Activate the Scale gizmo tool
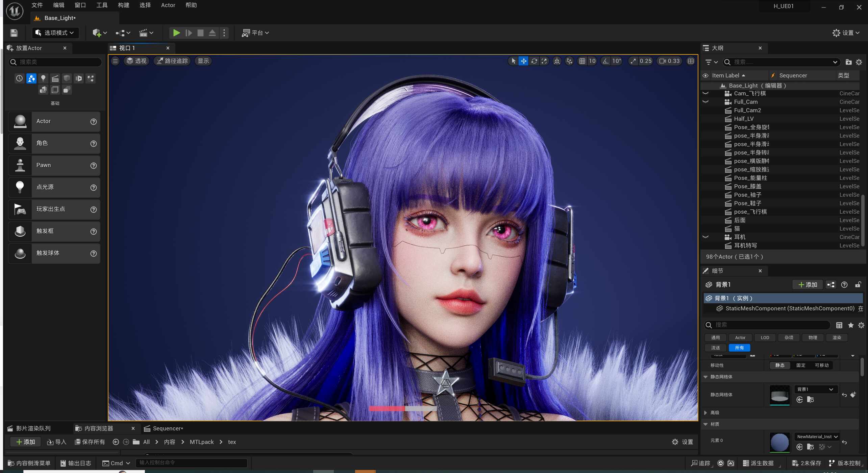868x473 pixels. 544,61
